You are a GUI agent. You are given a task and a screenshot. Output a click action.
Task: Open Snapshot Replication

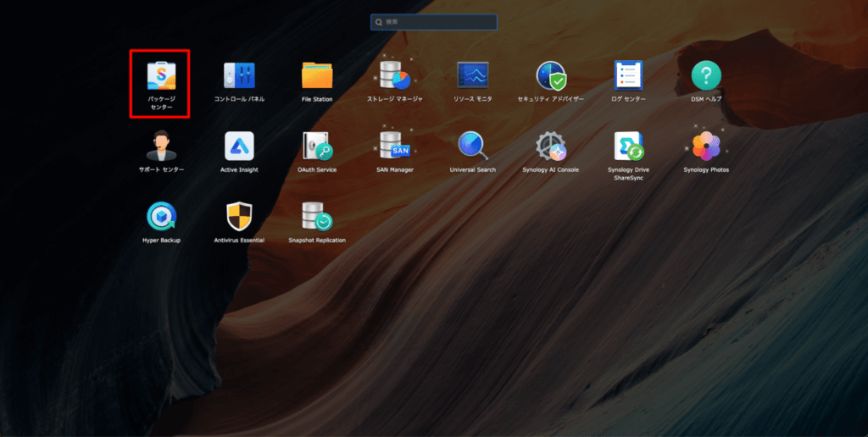(317, 216)
